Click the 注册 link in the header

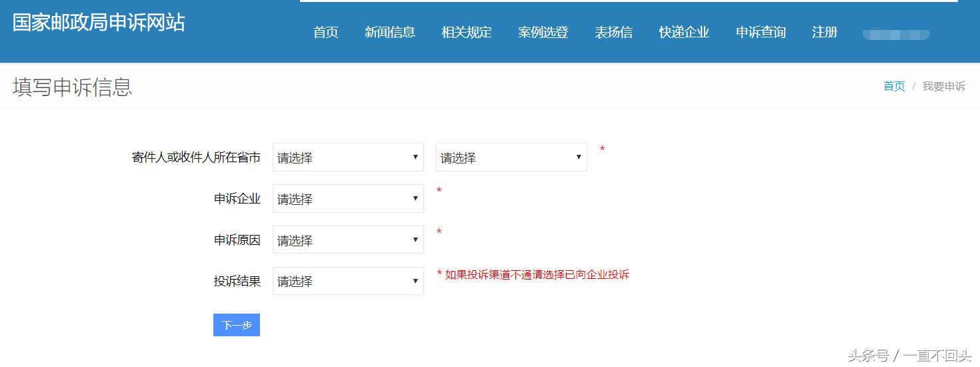pos(825,32)
